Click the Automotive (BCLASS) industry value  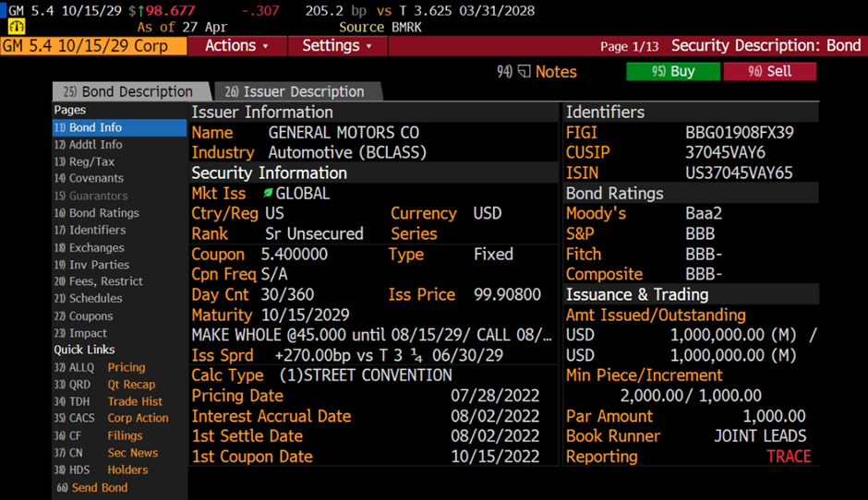point(347,152)
